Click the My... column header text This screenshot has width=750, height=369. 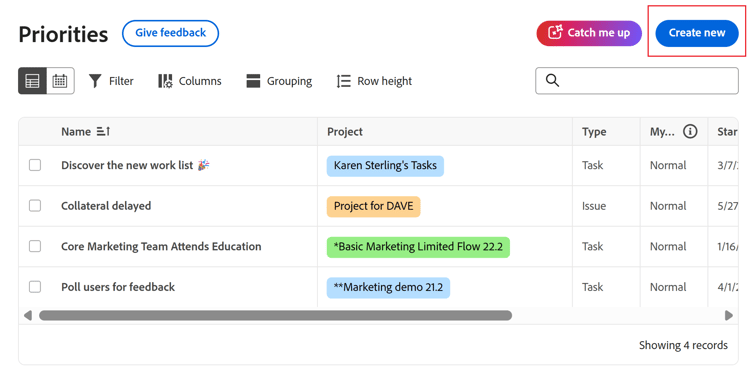[x=662, y=132]
